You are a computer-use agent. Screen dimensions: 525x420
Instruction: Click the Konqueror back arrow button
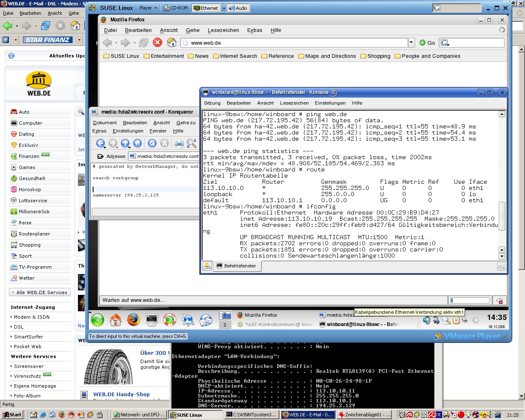[100, 143]
